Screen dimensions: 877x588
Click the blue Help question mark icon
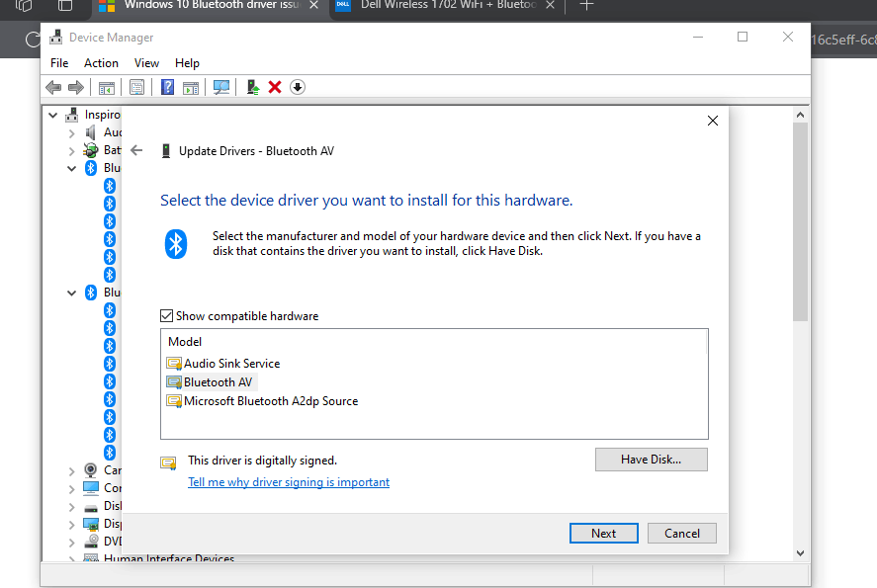pos(167,87)
